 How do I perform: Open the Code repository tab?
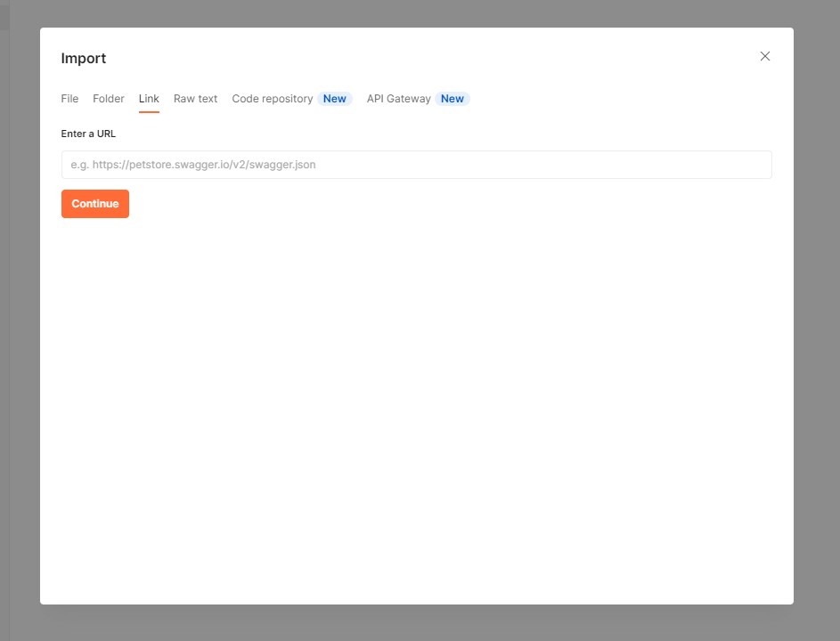(273, 99)
